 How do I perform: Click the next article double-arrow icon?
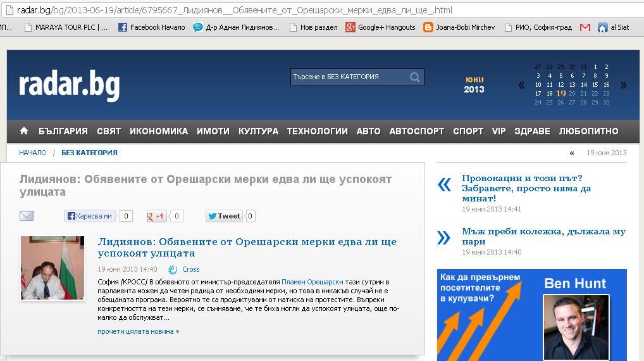click(444, 237)
